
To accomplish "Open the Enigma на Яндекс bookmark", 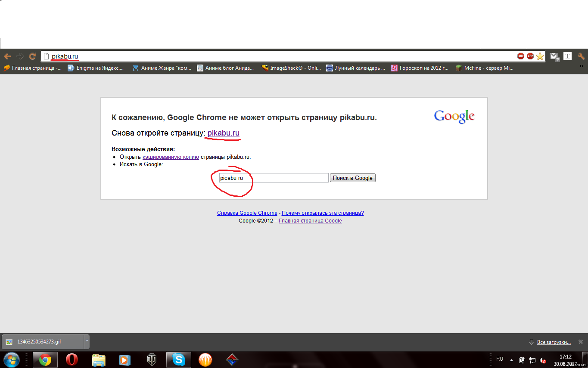I will 96,68.
